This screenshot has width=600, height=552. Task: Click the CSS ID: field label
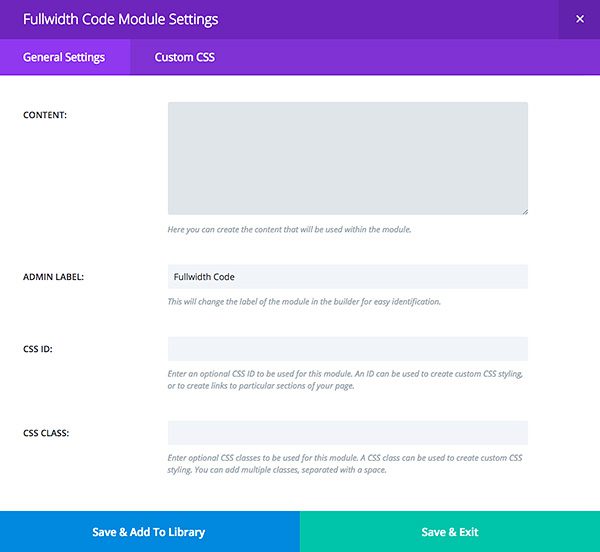click(38, 349)
